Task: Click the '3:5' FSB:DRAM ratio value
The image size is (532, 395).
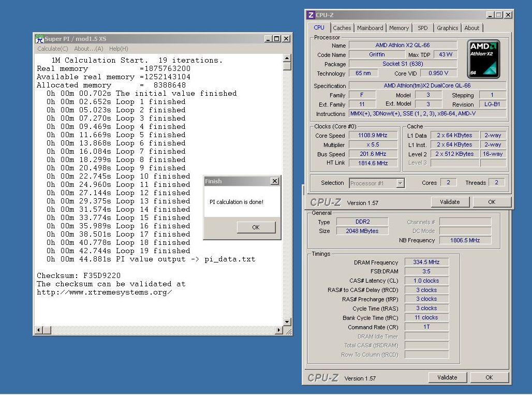Action: coord(426,271)
